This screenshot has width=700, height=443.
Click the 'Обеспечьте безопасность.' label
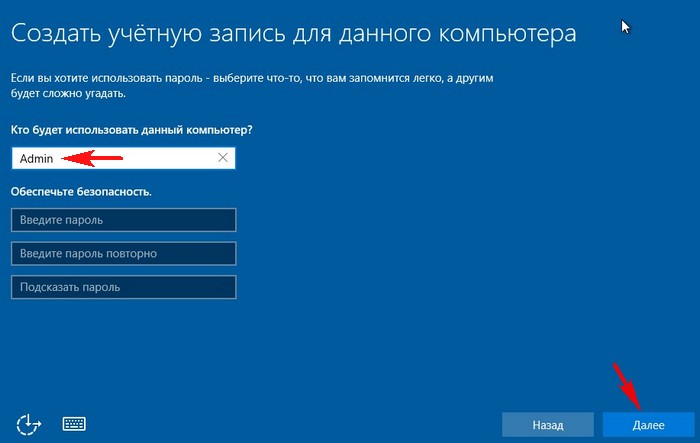[x=81, y=192]
